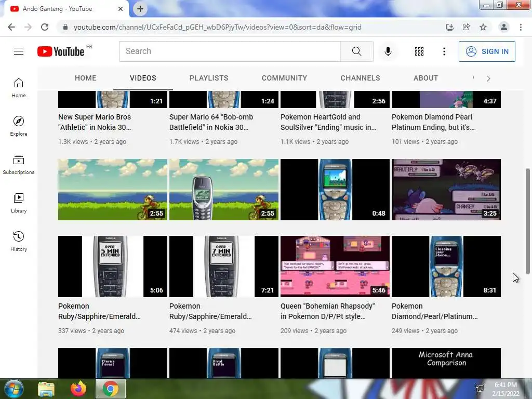Open History in left sidebar
Viewport: 532px width, 399px height.
pyautogui.click(x=19, y=241)
